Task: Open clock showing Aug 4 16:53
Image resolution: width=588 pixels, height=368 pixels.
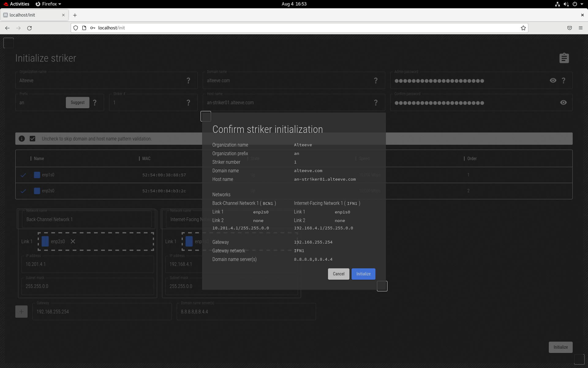Action: 294,4
